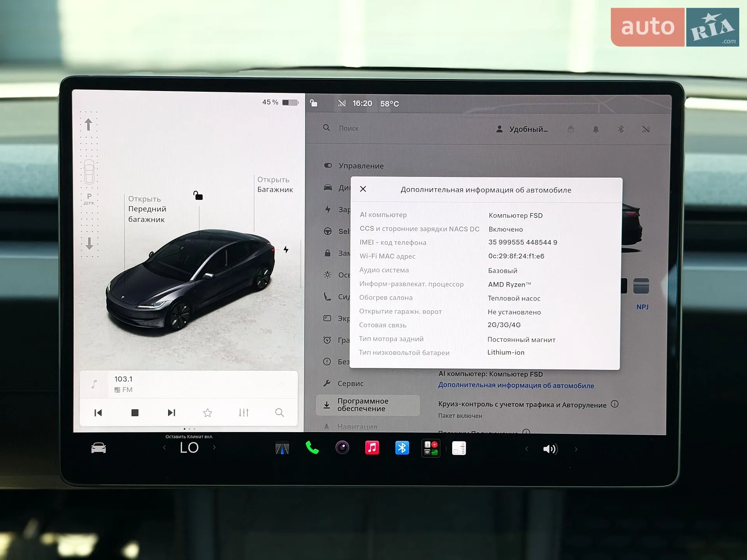747x560 pixels.
Task: Open the audio equalizer settings
Action: pyautogui.click(x=244, y=413)
